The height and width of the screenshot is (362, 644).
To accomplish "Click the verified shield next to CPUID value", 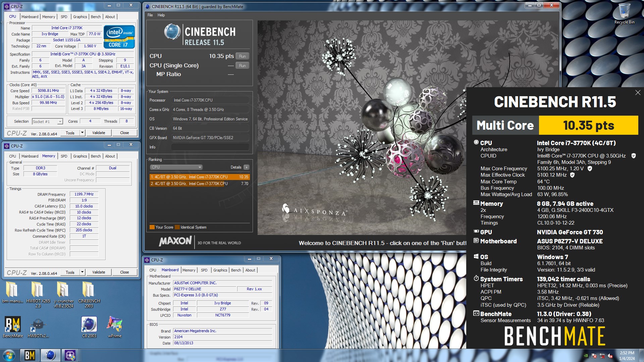I will coord(633,156).
